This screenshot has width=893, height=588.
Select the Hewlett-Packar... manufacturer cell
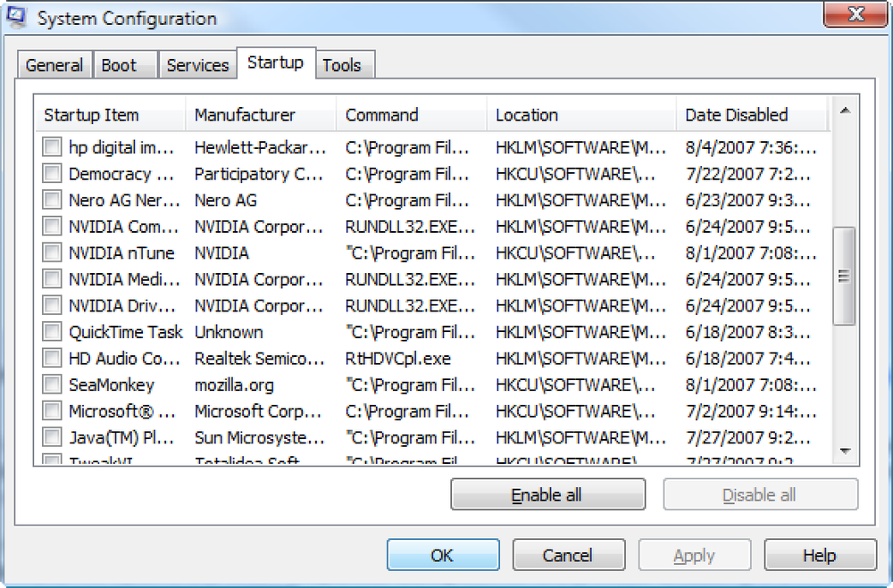coord(260,147)
